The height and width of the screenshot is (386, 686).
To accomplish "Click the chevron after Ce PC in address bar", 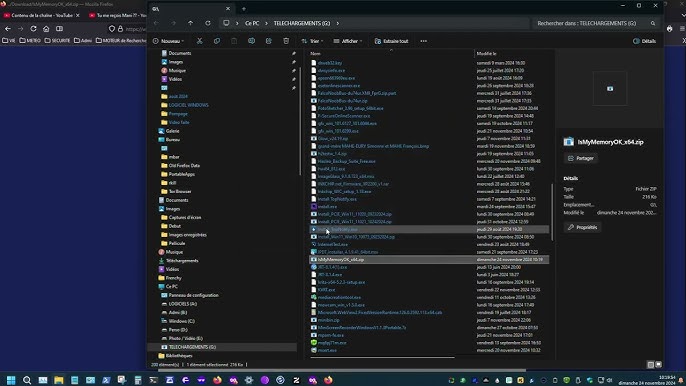I will pyautogui.click(x=266, y=23).
